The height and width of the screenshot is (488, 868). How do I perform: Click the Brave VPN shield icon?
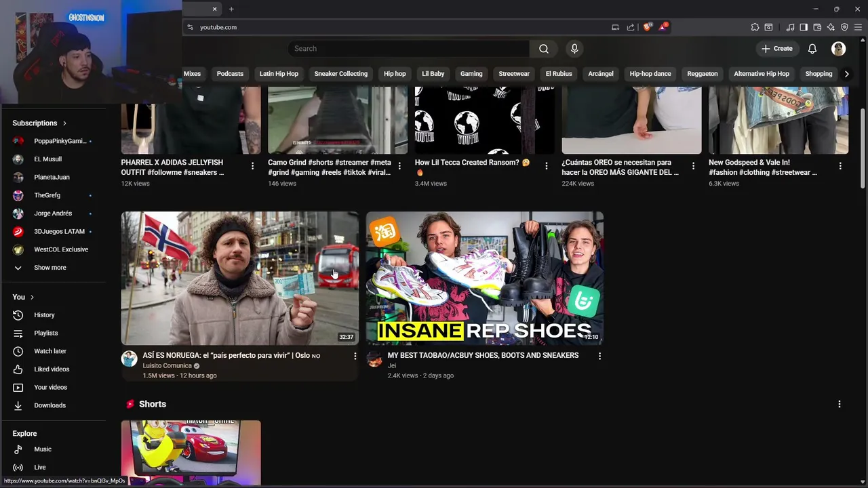pos(844,27)
